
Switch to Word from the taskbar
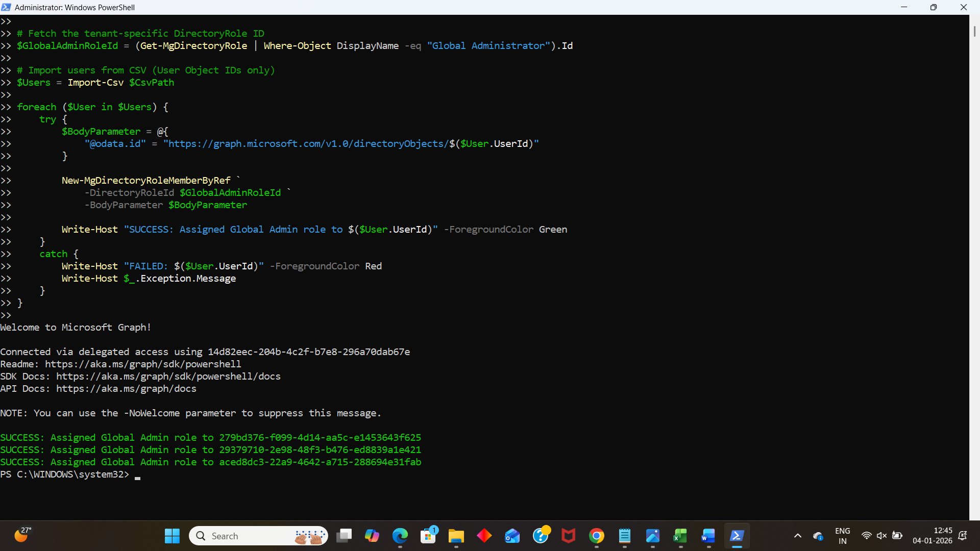coord(708,536)
